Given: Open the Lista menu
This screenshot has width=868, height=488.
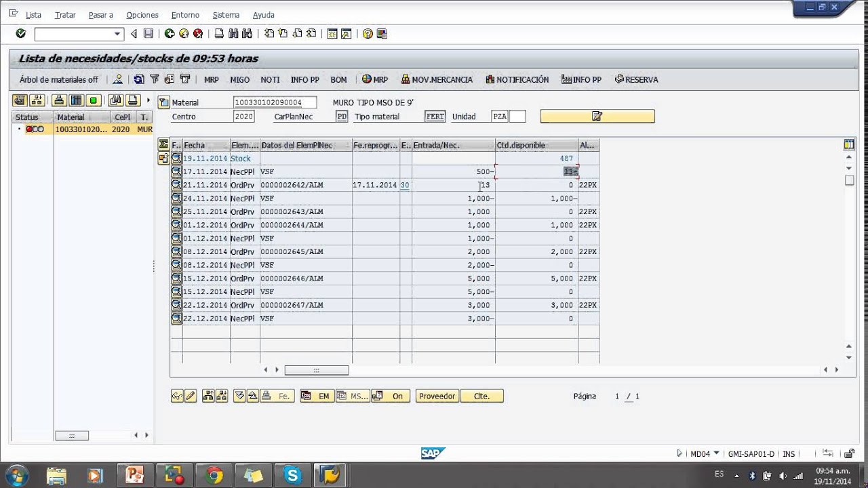Looking at the screenshot, I should click(33, 15).
